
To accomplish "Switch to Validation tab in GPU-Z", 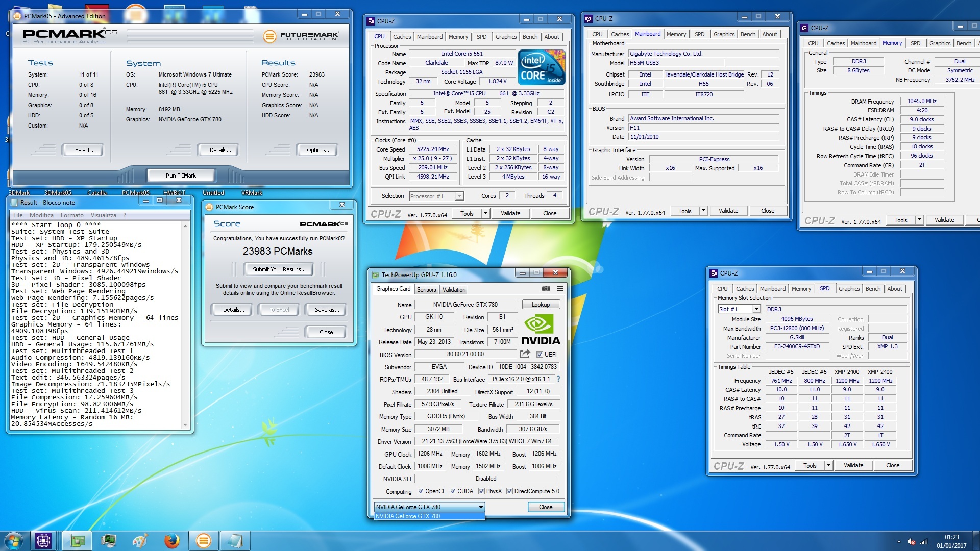I will (454, 290).
